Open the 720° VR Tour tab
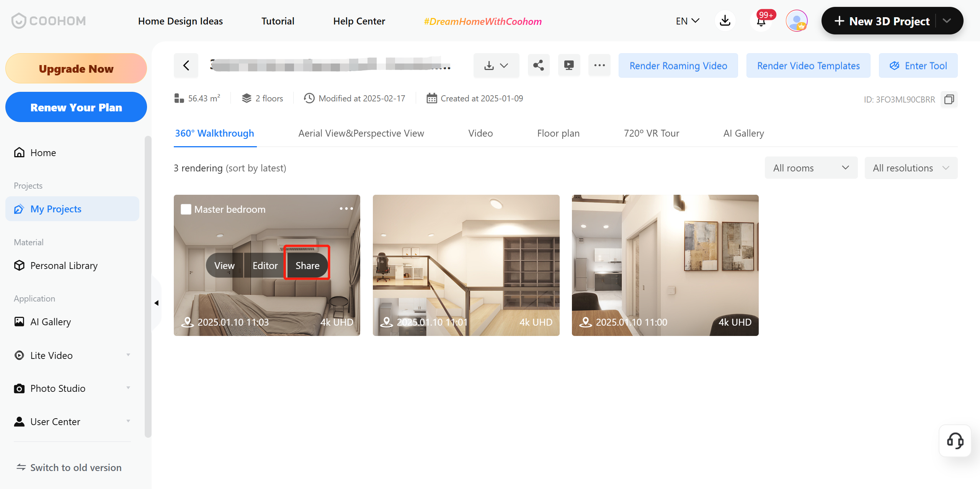980x489 pixels. tap(651, 133)
